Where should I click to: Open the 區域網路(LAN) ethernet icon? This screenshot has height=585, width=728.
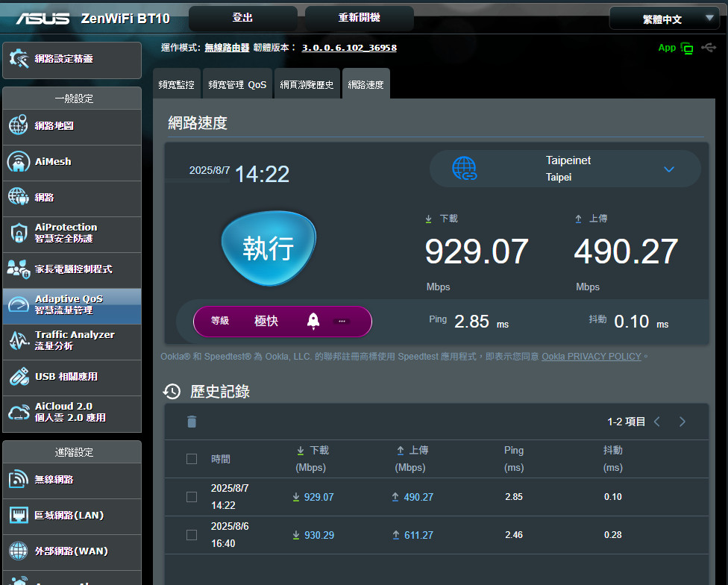(x=19, y=515)
